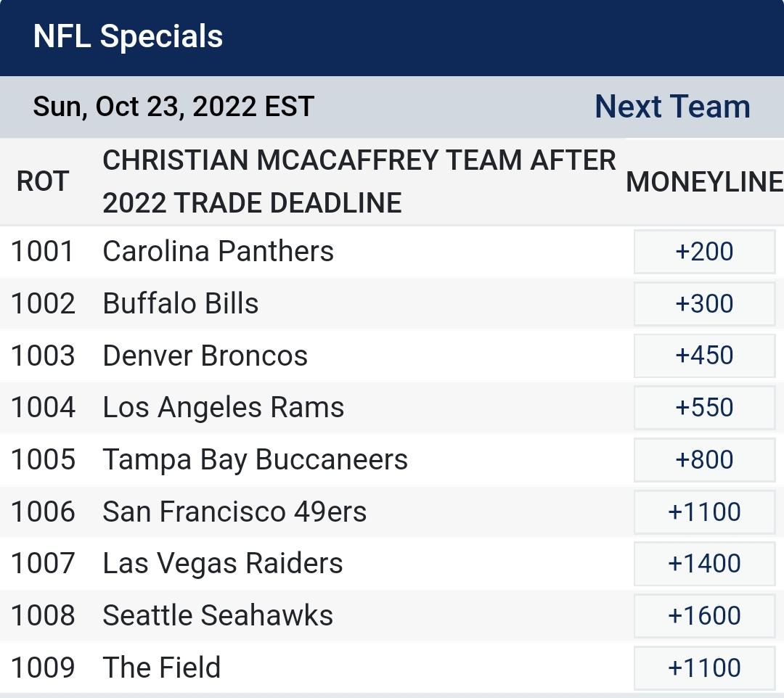Click the date Sun, Oct 23, 2022

point(171,106)
